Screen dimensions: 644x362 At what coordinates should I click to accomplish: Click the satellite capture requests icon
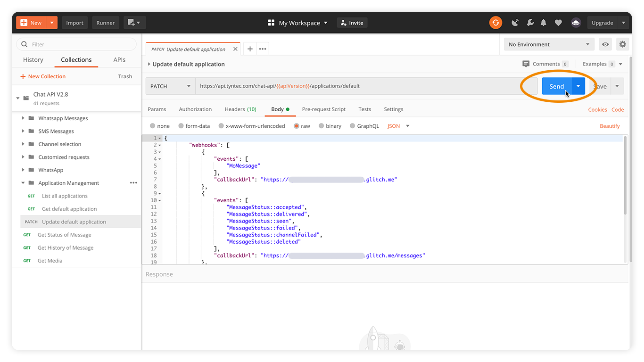tap(515, 23)
